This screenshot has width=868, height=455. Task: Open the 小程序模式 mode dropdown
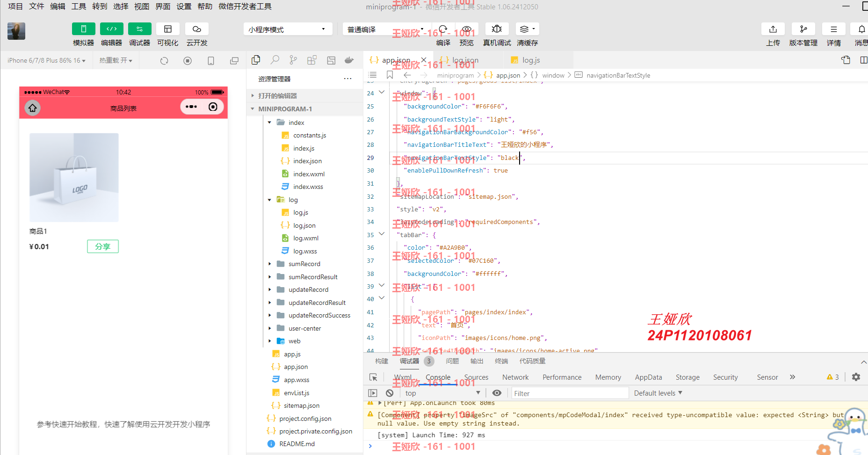click(288, 29)
